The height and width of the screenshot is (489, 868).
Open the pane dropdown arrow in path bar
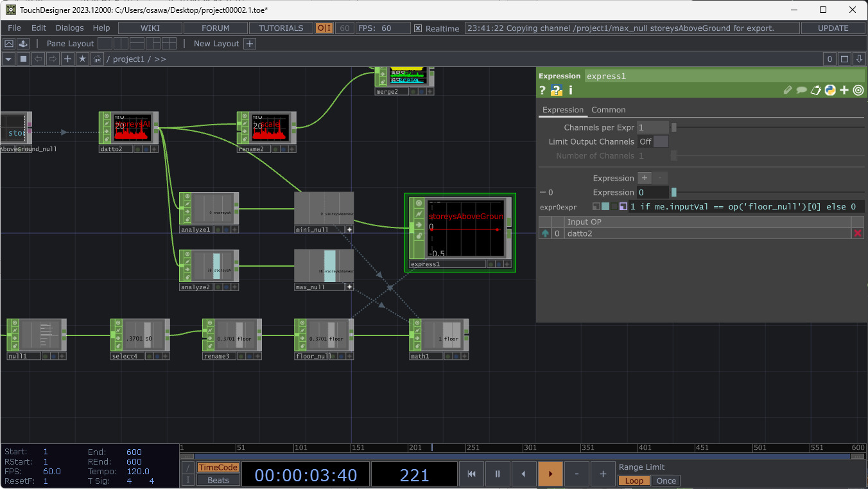tap(8, 59)
